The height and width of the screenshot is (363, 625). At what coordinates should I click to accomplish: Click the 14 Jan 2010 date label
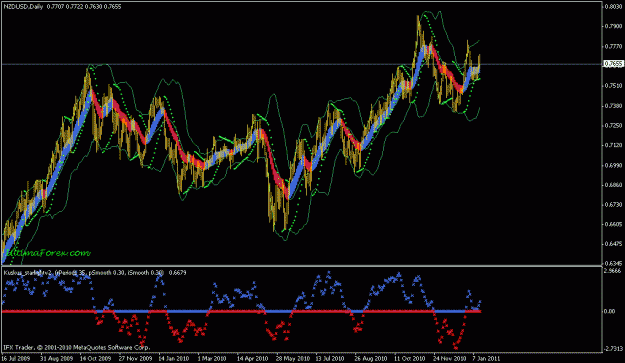[173, 358]
